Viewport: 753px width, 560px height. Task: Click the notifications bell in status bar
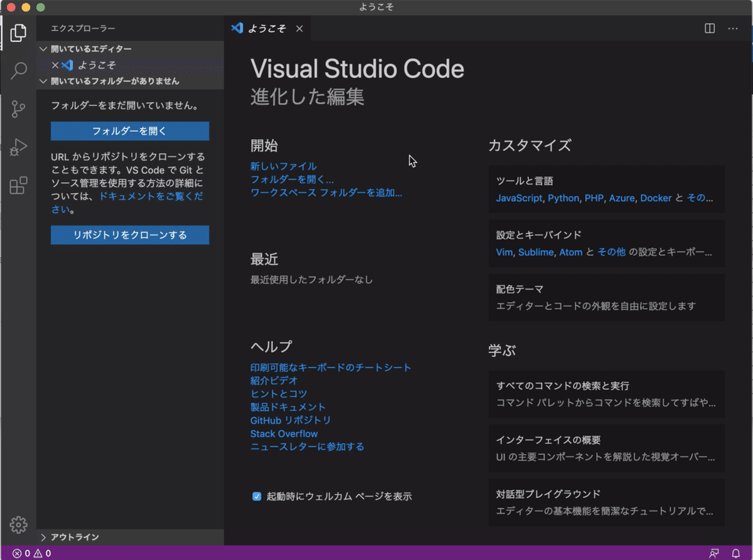click(x=736, y=553)
